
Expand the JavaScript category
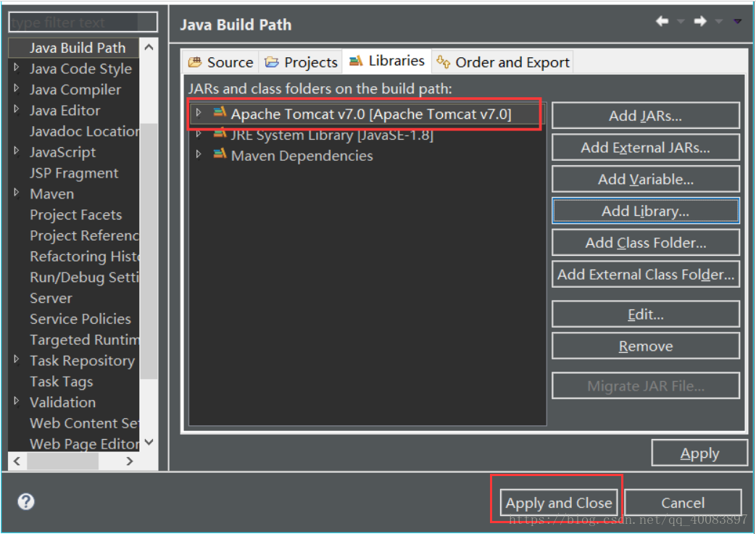click(x=17, y=151)
